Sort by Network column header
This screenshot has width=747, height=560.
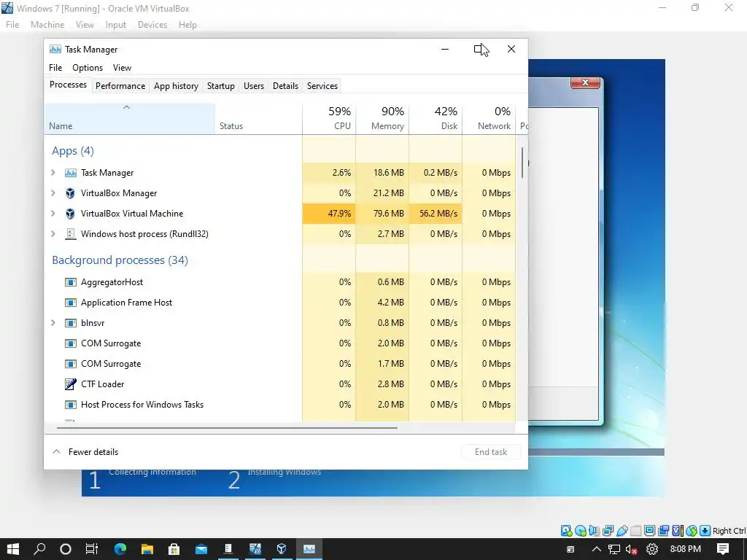click(489, 119)
